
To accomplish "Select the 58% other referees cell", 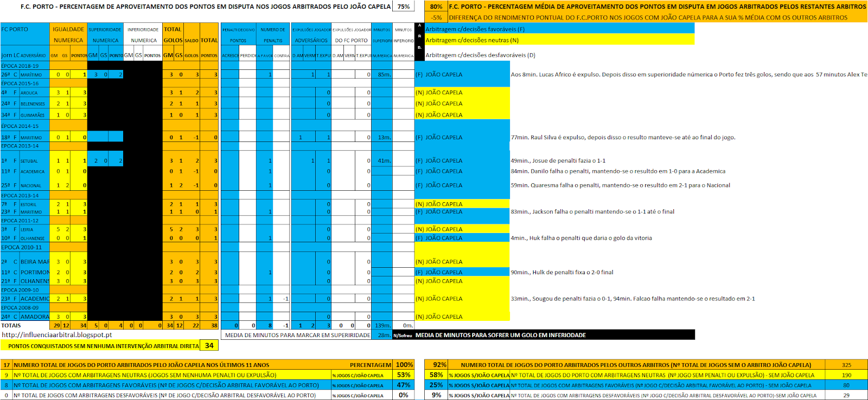I will [436, 375].
